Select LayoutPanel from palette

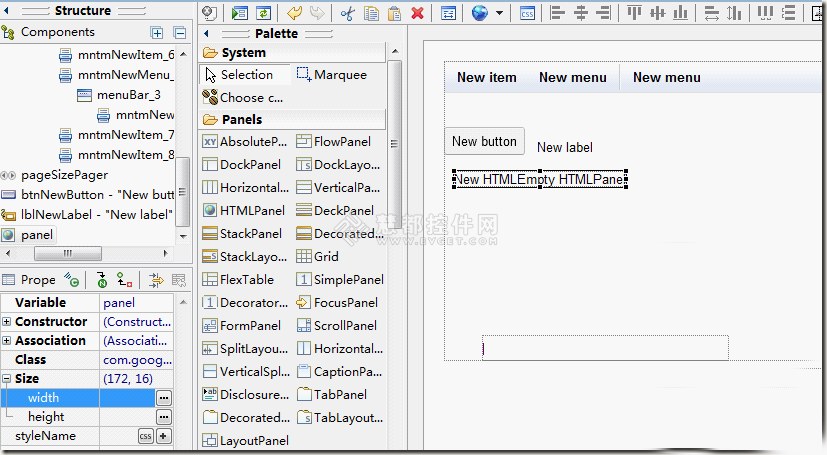(246, 441)
